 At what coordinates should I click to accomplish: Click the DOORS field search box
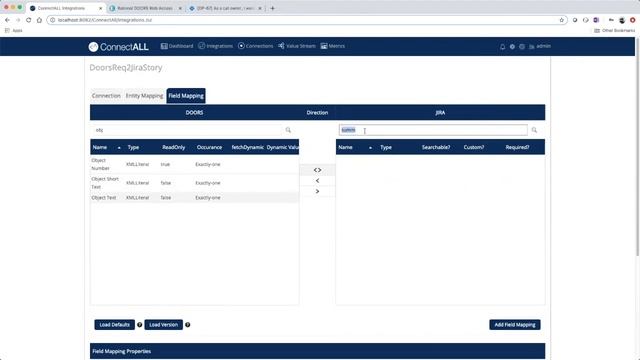pyautogui.click(x=188, y=130)
